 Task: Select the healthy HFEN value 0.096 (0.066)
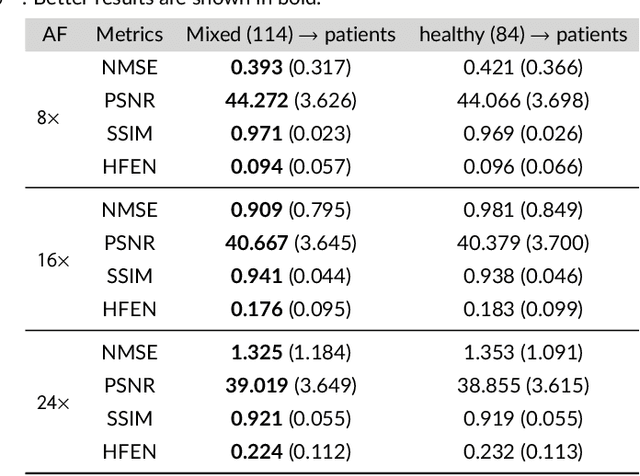[x=523, y=166]
